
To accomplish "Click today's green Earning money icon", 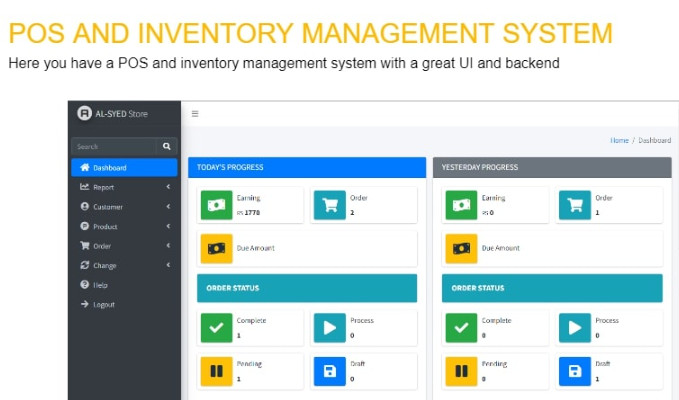I will [x=217, y=205].
